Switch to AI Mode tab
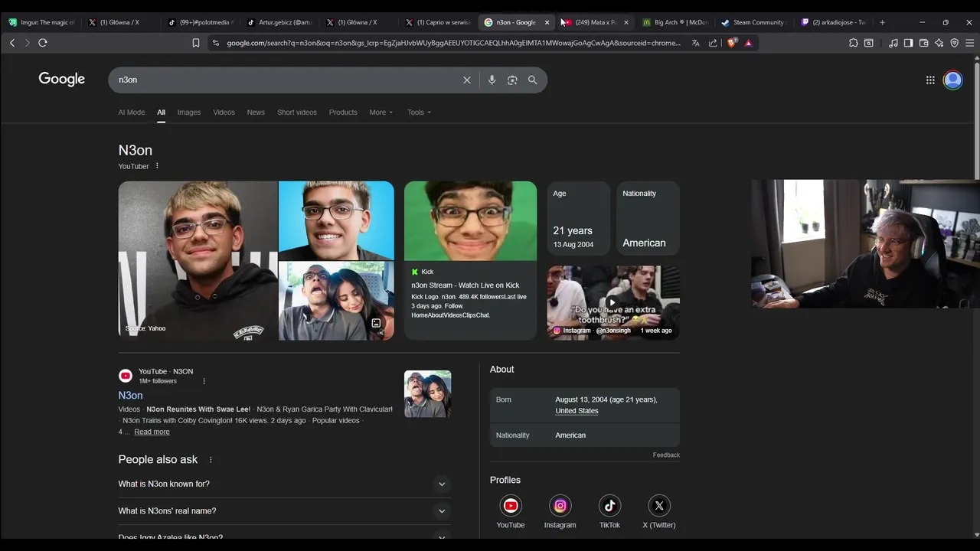The width and height of the screenshot is (980, 551). pos(132,112)
